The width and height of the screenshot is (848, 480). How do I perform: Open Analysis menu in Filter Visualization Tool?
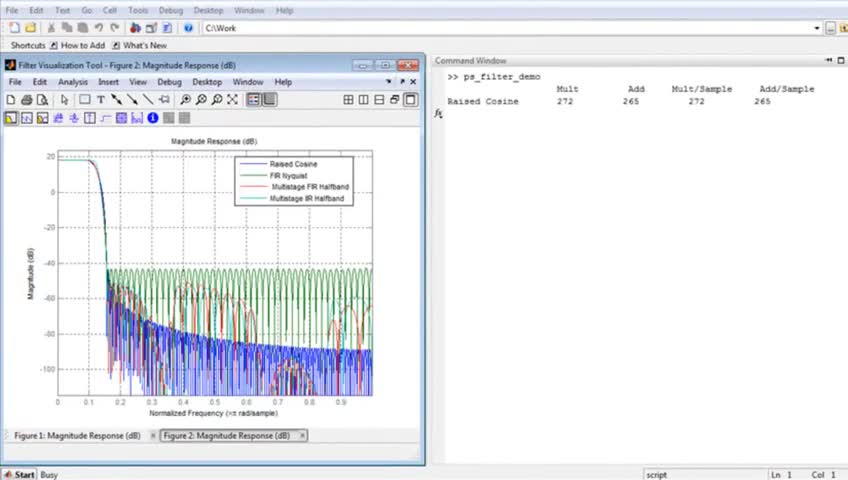point(73,82)
